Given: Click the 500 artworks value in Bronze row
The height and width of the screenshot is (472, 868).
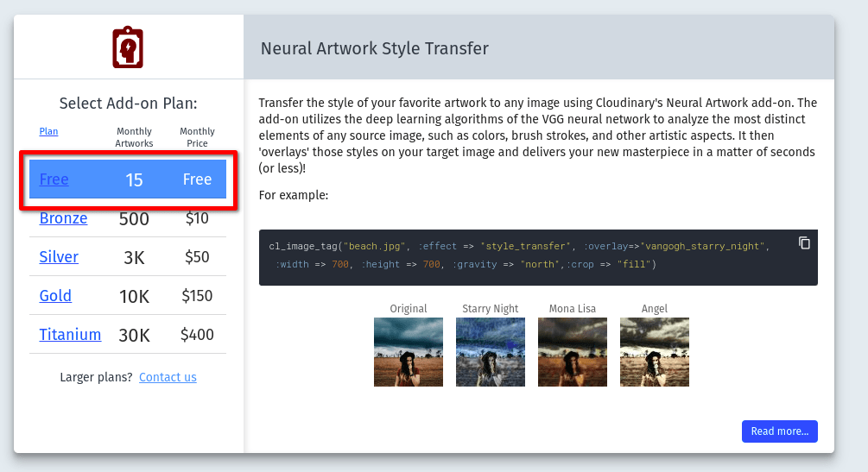Looking at the screenshot, I should click(x=134, y=218).
